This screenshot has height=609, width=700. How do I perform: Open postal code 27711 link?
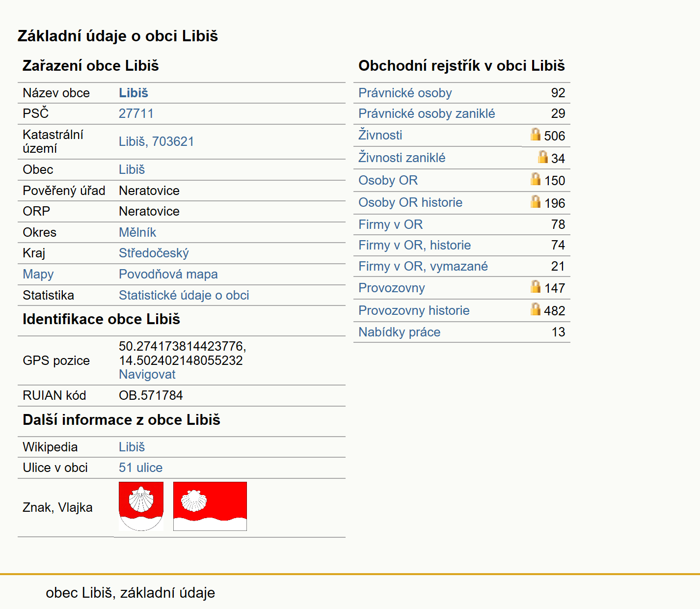tap(136, 113)
